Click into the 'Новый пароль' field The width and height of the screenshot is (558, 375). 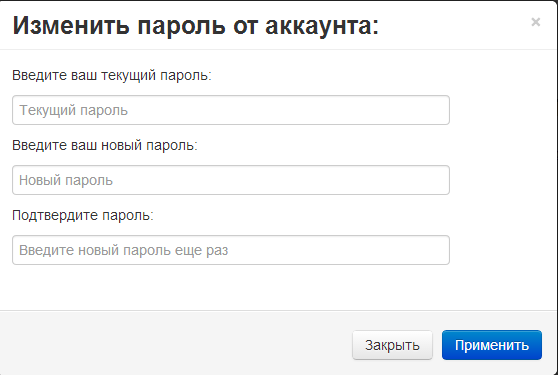231,180
